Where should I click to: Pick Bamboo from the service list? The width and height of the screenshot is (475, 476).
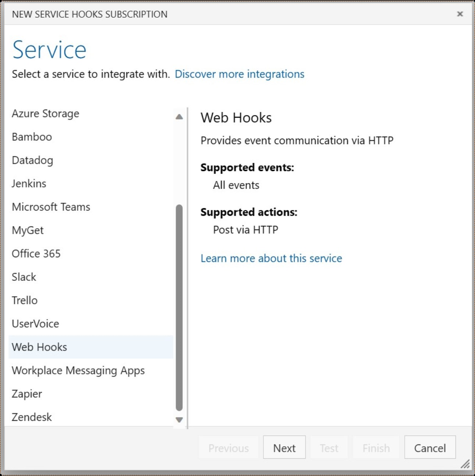pos(32,137)
